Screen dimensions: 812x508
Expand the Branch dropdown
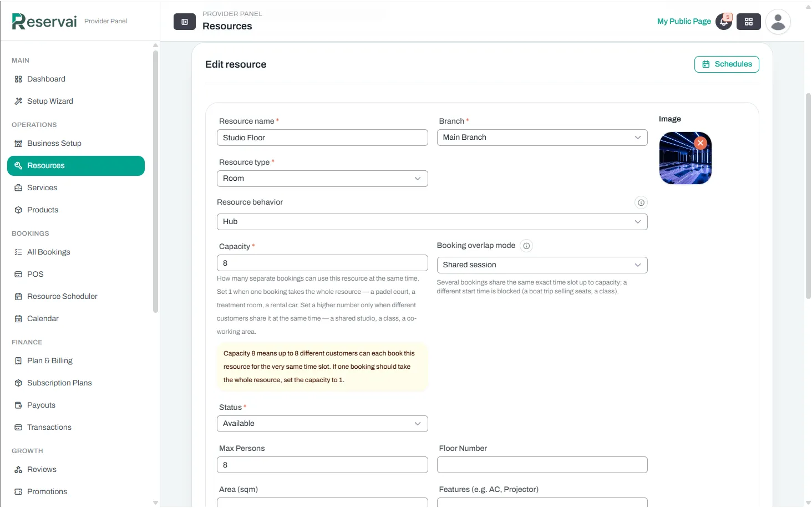click(542, 138)
